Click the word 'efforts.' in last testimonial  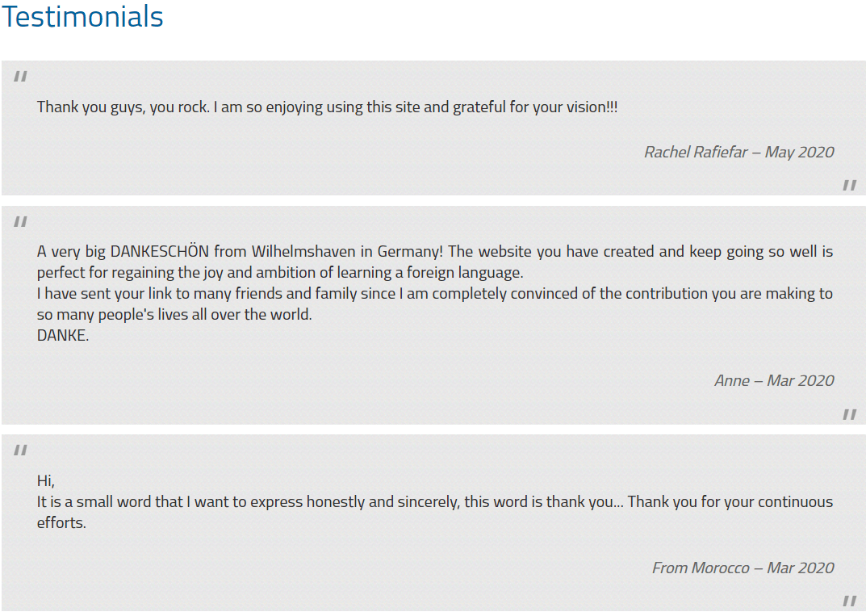click(x=62, y=522)
